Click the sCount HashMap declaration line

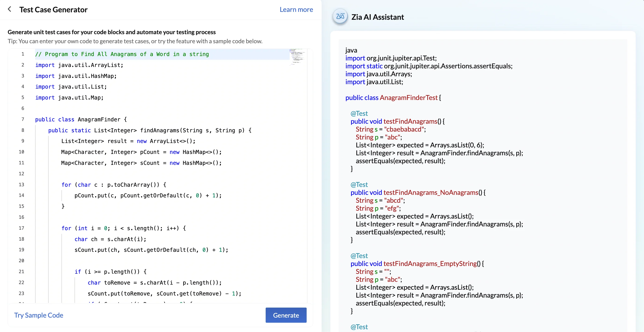[x=141, y=163]
